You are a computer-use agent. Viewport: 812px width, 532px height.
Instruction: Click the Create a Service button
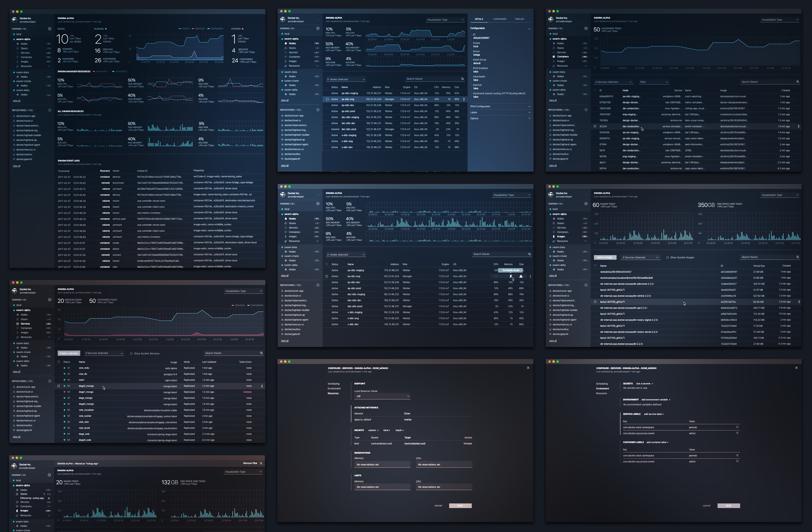(69, 353)
